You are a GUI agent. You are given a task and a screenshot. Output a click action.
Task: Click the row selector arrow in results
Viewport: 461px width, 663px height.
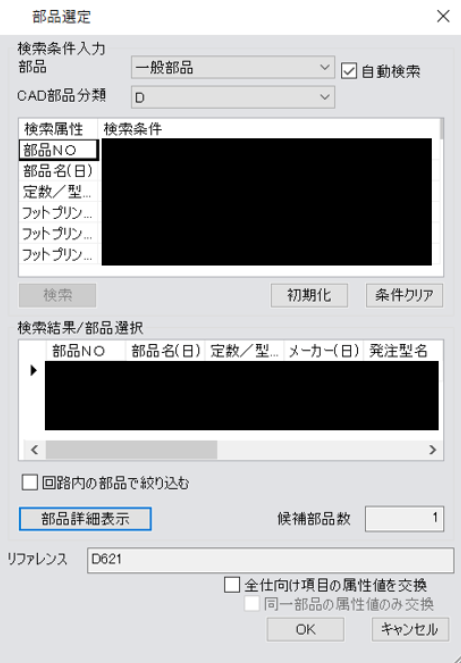coord(33,370)
